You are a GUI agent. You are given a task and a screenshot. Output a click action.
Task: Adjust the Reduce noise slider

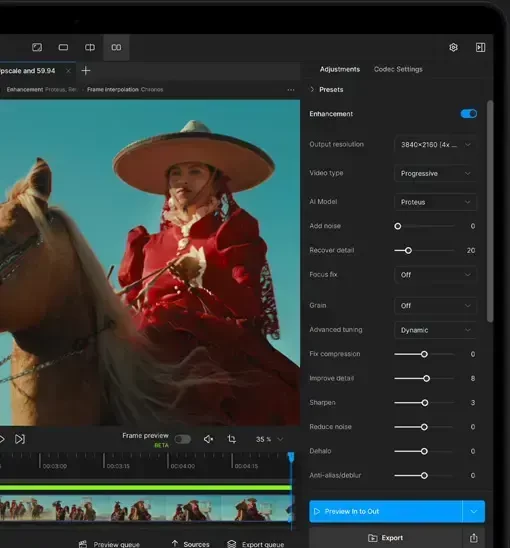point(424,427)
